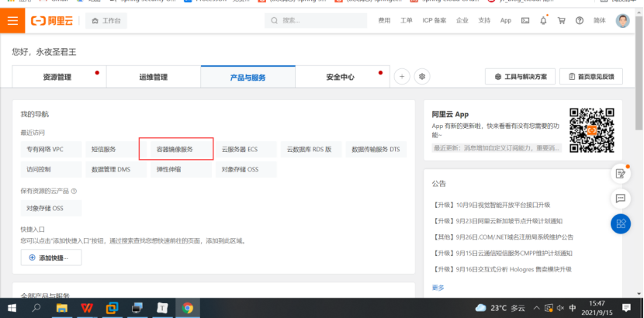The height and width of the screenshot is (318, 644).
Task: Click the floating feedback edit icon
Action: 621,174
